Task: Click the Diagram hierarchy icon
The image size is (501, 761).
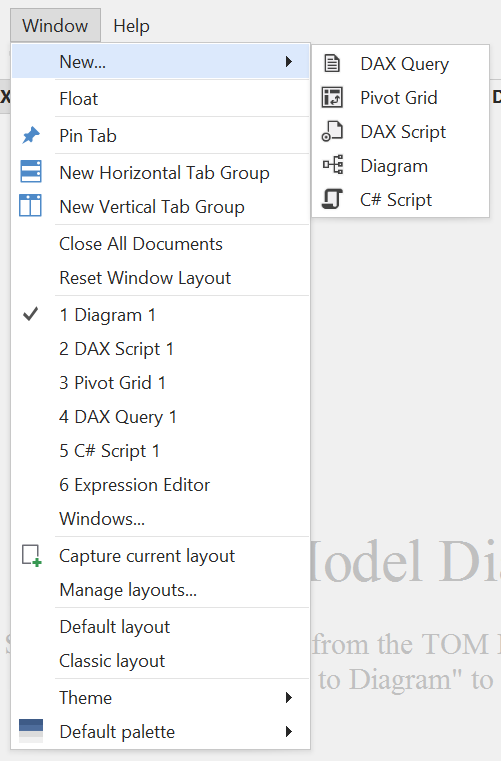Action: click(x=333, y=165)
